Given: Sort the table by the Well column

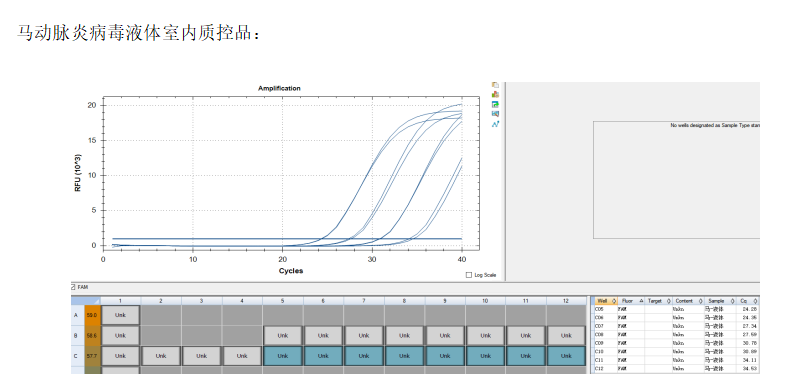Looking at the screenshot, I should point(606,300).
